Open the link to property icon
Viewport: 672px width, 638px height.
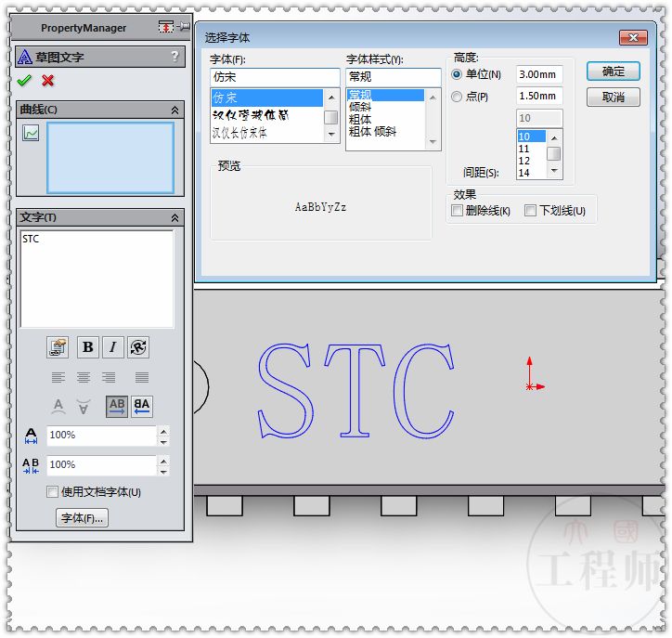(x=58, y=347)
